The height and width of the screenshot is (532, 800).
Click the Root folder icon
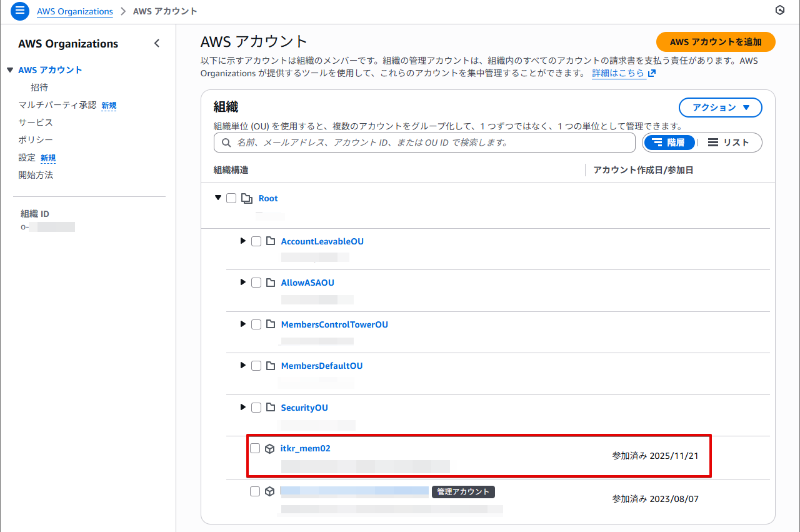[x=247, y=199]
